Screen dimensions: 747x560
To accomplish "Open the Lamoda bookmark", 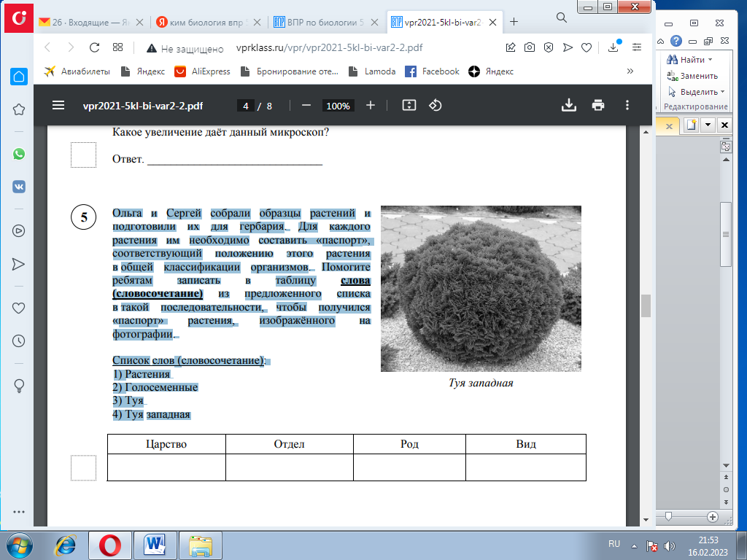I will (372, 71).
